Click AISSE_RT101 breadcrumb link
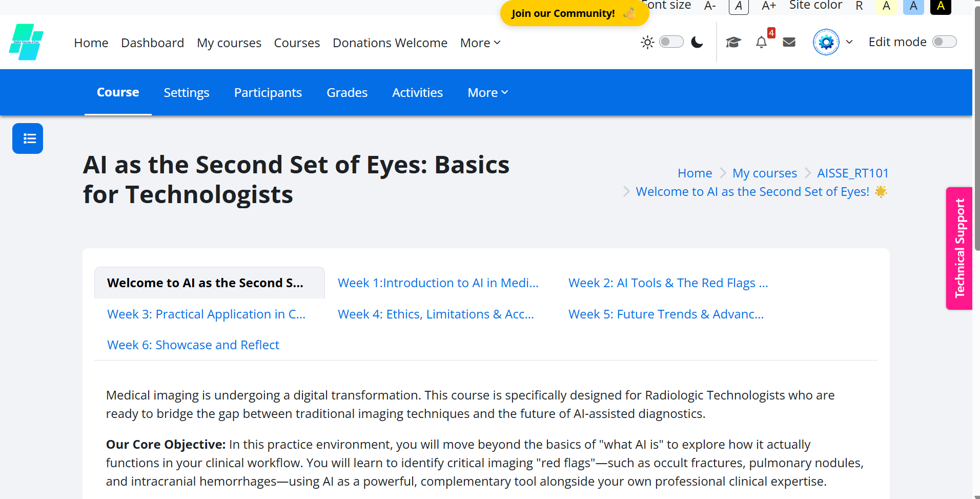Image resolution: width=980 pixels, height=499 pixels. tap(853, 173)
